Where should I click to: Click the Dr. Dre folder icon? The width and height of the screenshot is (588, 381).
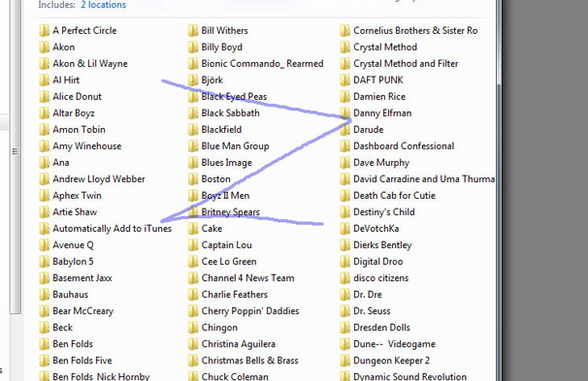pos(345,294)
